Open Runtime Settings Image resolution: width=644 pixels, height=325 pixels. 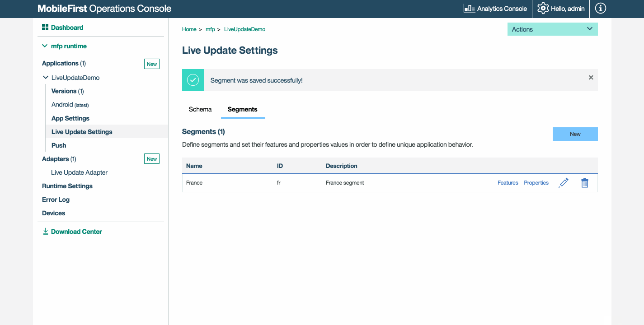(x=67, y=186)
